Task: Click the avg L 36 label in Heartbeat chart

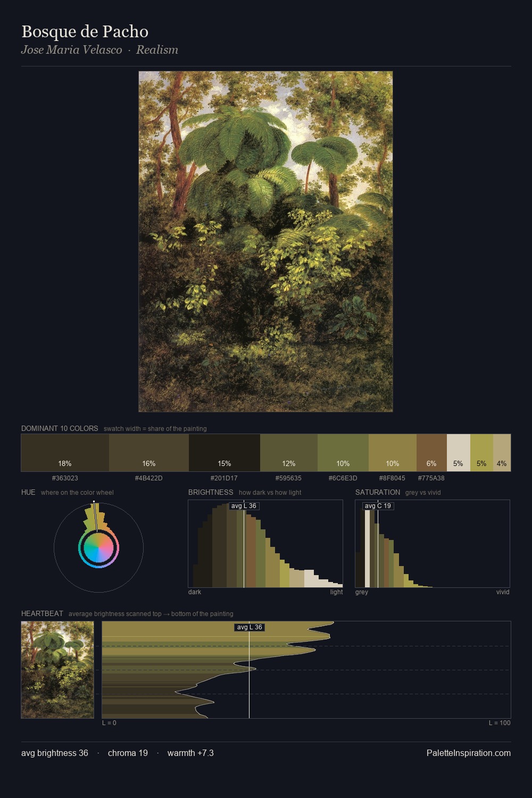Action: [x=250, y=627]
